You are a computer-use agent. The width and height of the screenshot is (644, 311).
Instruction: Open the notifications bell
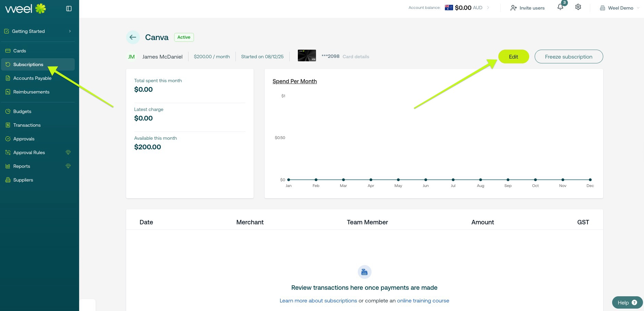560,7
